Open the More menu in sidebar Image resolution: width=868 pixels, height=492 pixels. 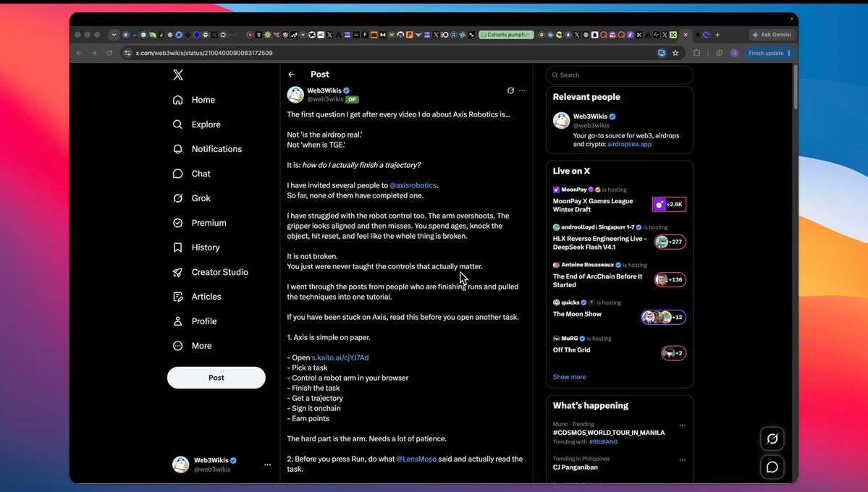[x=192, y=346]
